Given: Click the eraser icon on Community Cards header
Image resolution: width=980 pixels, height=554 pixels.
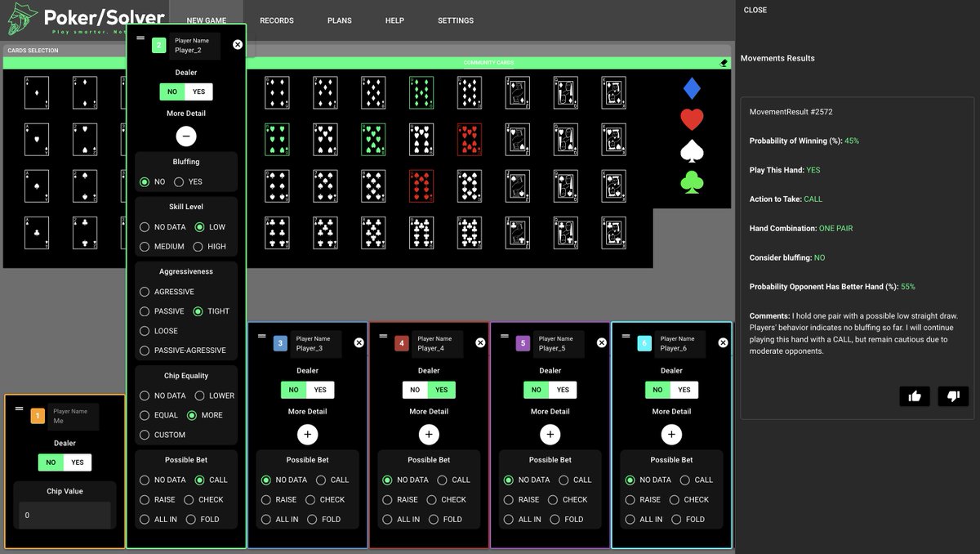Looking at the screenshot, I should (x=722, y=62).
